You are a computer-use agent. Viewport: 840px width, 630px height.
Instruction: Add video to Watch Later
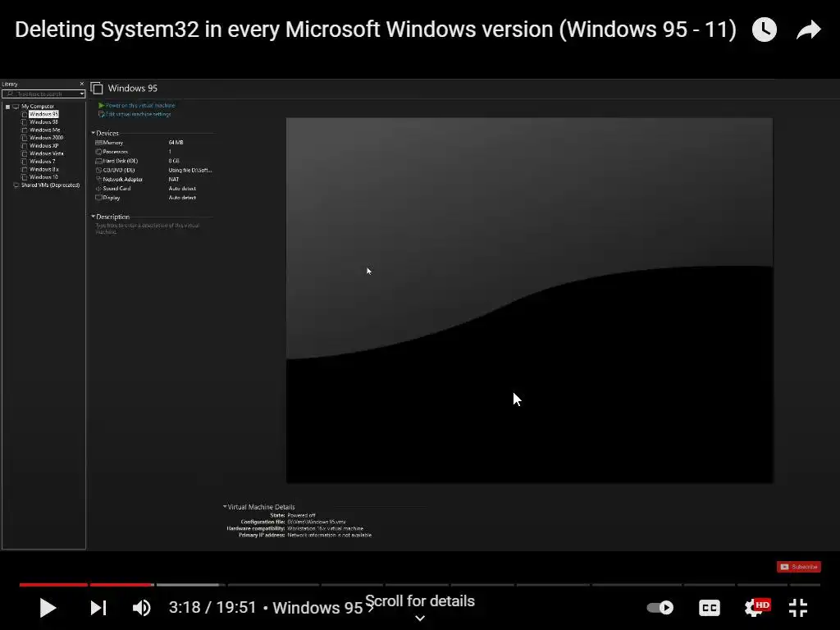click(x=765, y=30)
